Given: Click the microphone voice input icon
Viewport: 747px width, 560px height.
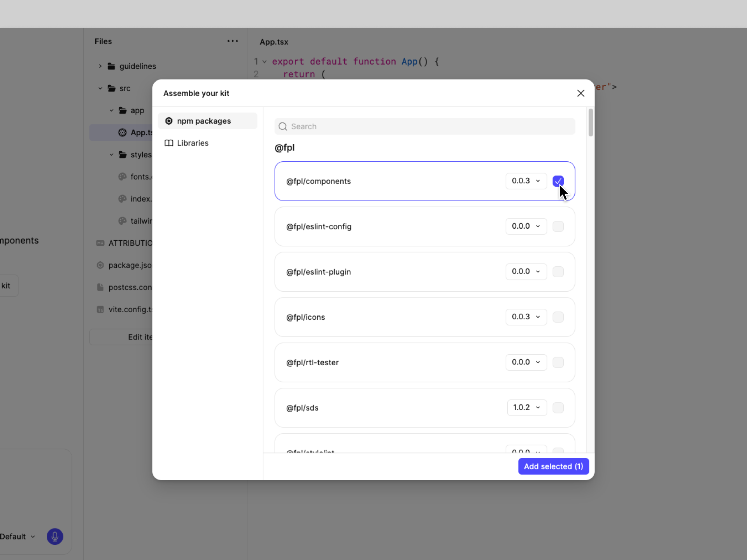Looking at the screenshot, I should point(55,536).
